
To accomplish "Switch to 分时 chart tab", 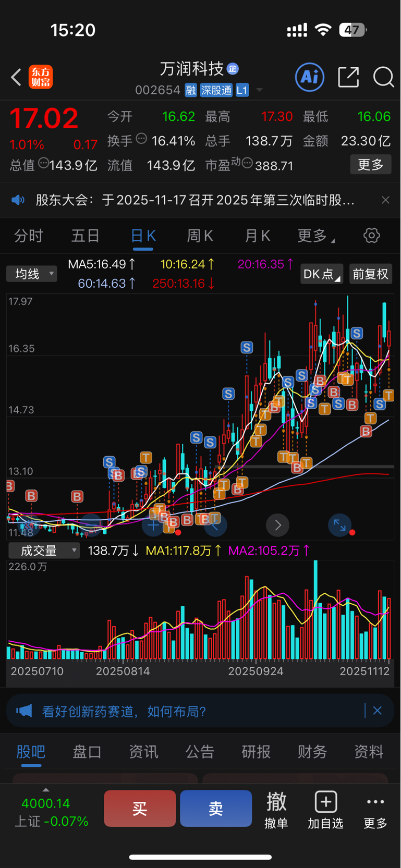I will [x=28, y=236].
